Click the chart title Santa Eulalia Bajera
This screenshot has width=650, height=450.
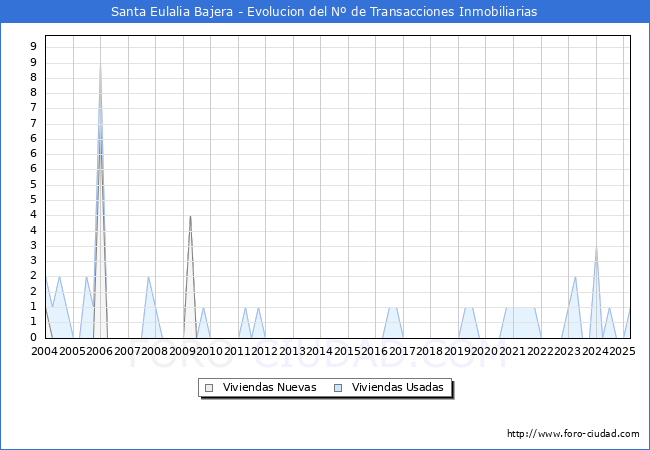click(324, 11)
